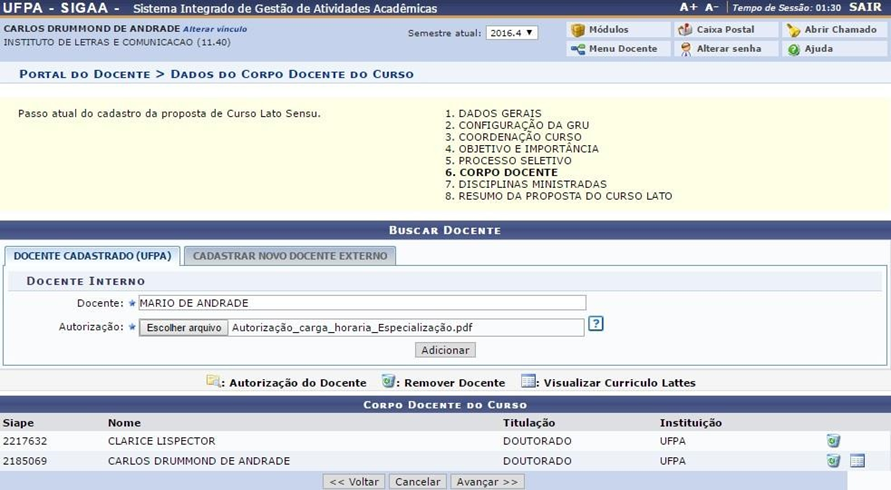This screenshot has height=490, width=891.
Task: Open the Módulos box icon
Action: (x=578, y=30)
